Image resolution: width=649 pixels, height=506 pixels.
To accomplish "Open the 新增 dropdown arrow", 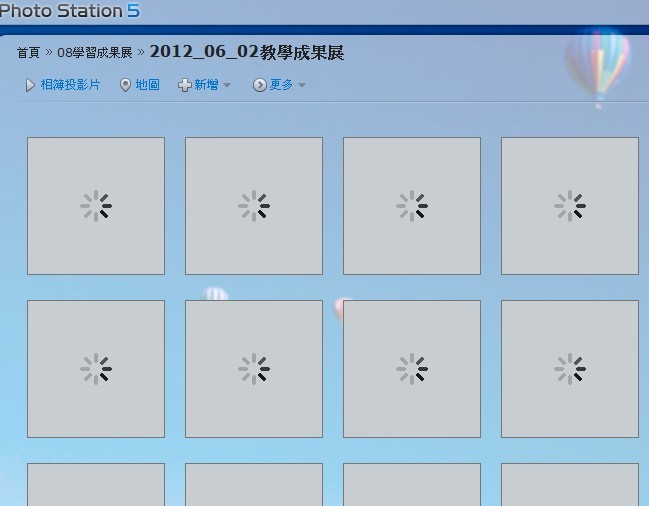I will tap(227, 85).
